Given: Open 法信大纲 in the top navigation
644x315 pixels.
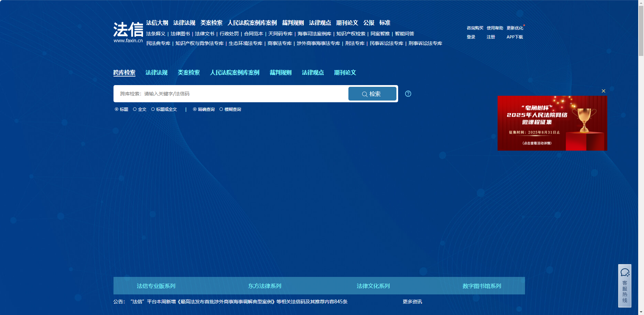Looking at the screenshot, I should click(157, 23).
